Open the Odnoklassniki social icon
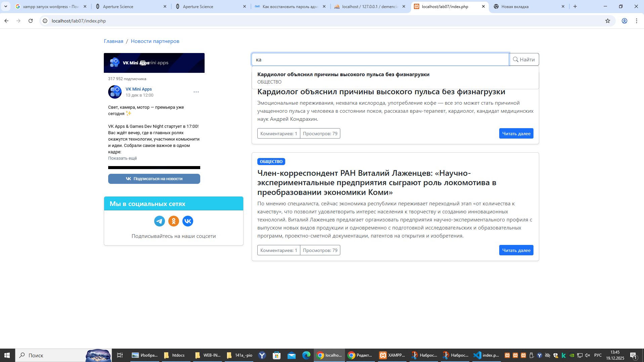This screenshot has width=644, height=362. pyautogui.click(x=174, y=221)
